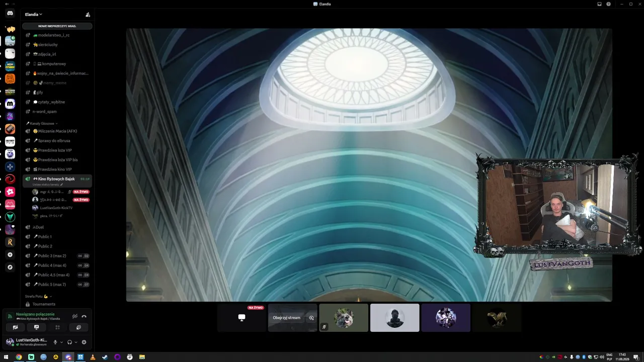Open Chrome from the Windows taskbar
The width and height of the screenshot is (644, 362).
tap(19, 357)
